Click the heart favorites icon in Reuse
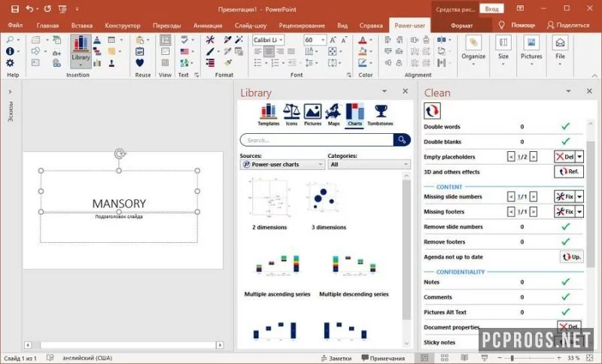The image size is (602, 364). (140, 62)
